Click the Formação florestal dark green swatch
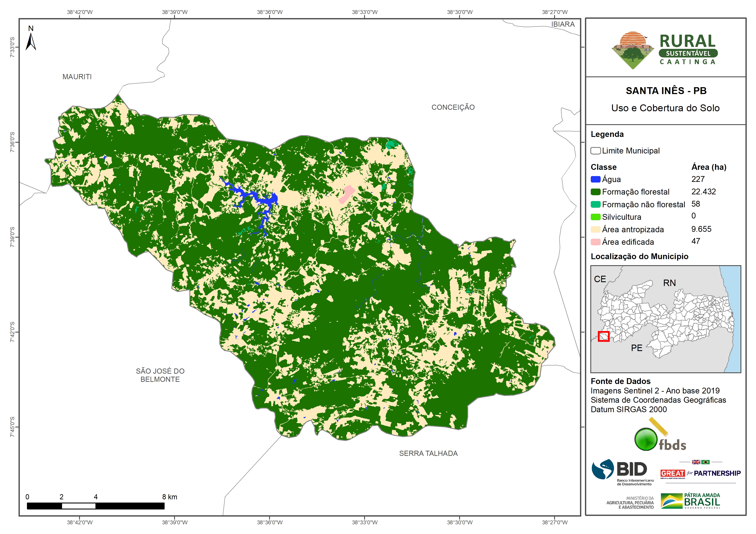756x534 pixels. [x=595, y=192]
